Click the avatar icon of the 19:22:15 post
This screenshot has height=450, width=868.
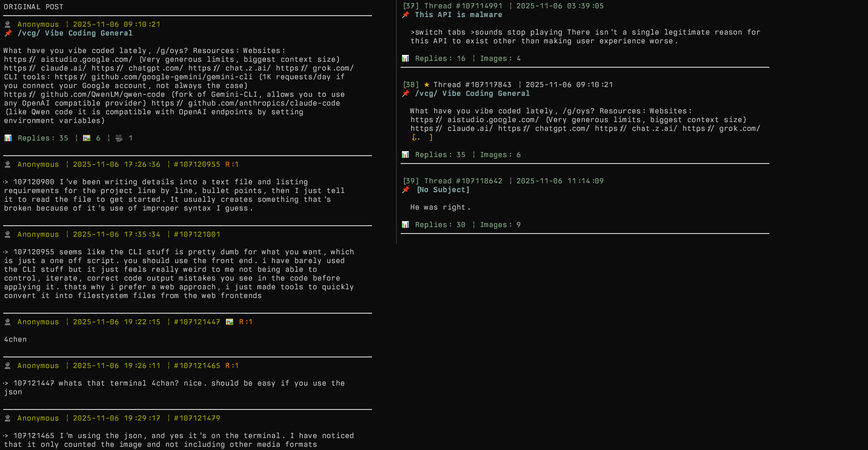point(7,322)
